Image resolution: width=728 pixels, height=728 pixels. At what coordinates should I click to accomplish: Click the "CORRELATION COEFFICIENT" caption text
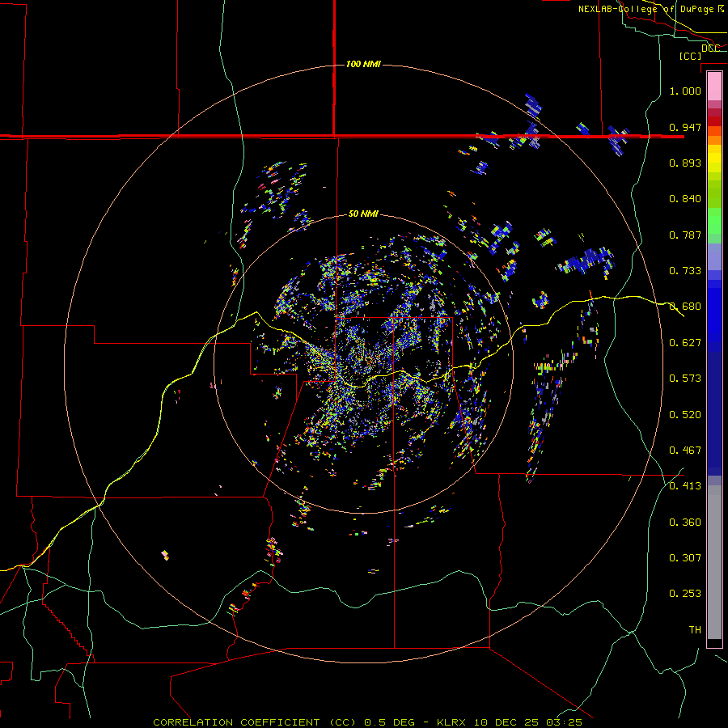coord(236,722)
